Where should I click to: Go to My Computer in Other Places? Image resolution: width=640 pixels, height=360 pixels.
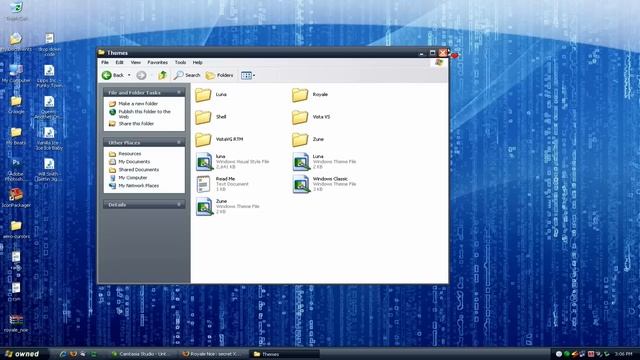coord(133,178)
